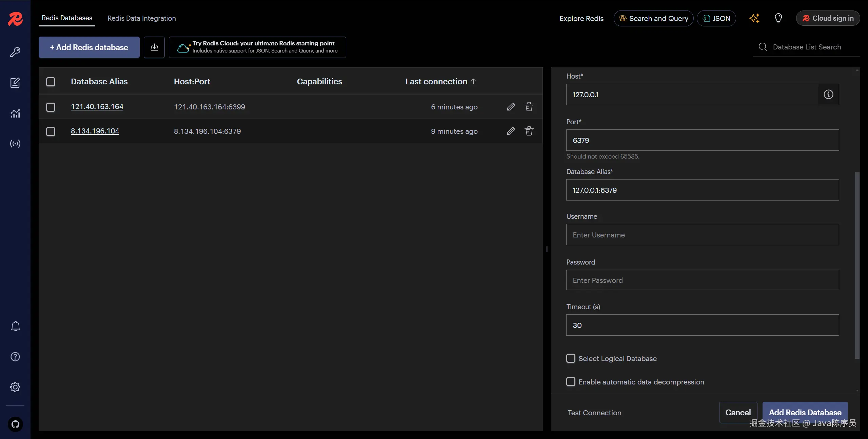Select the 121.40.163.164 row checkbox
The height and width of the screenshot is (439, 868).
[51, 107]
